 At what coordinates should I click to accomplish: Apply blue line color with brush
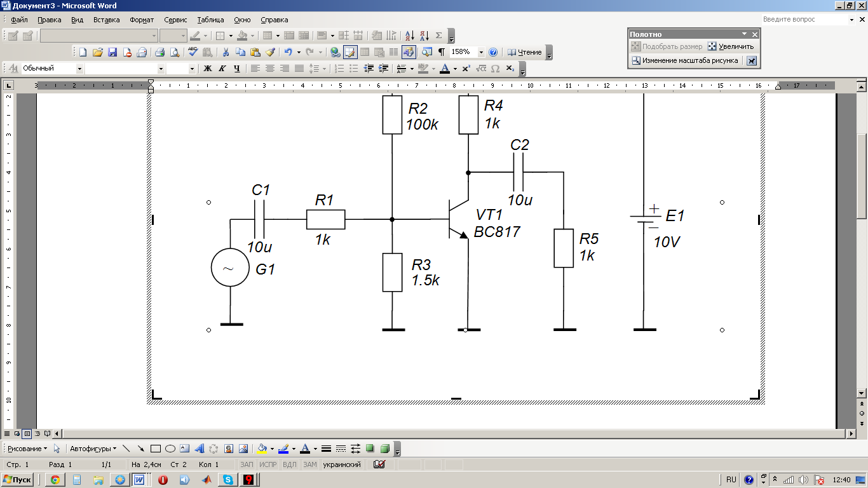pyautogui.click(x=283, y=449)
